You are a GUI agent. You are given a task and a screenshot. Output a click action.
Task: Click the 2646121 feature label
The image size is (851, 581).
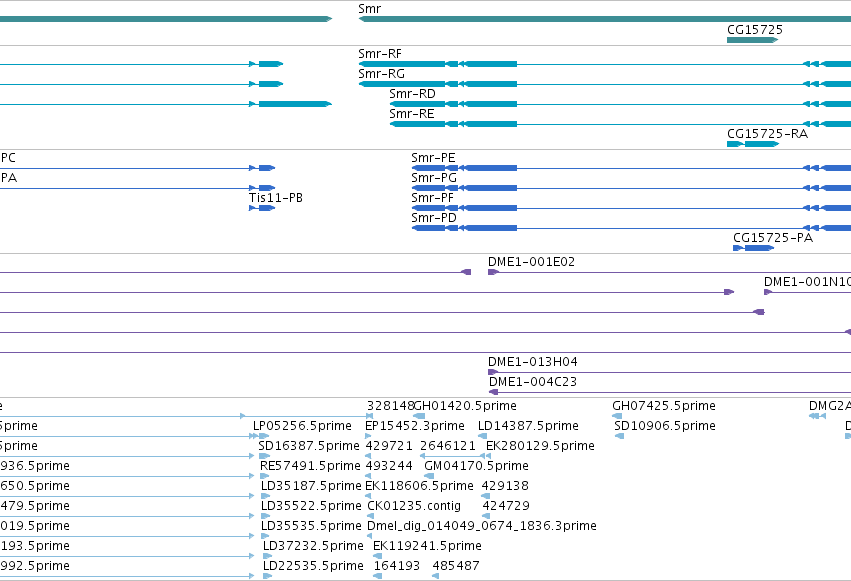pos(448,446)
